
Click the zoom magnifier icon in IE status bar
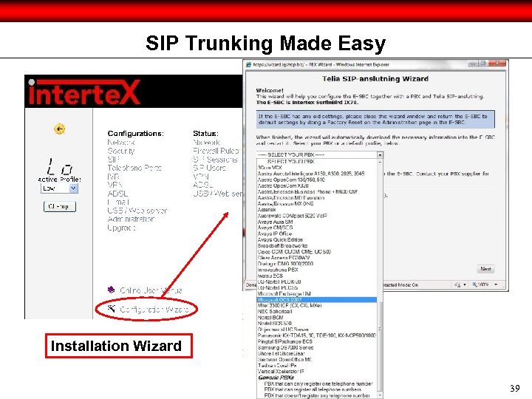pyautogui.click(x=474, y=284)
